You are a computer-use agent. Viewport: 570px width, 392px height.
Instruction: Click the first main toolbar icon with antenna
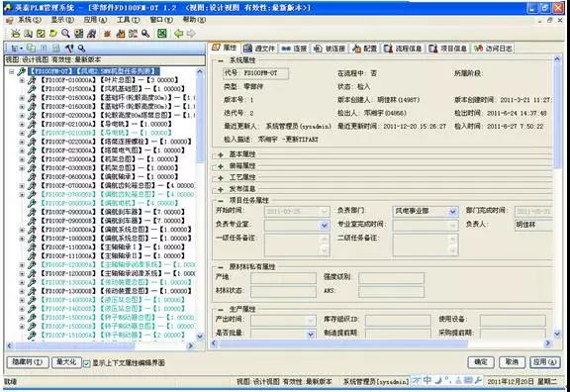point(15,34)
